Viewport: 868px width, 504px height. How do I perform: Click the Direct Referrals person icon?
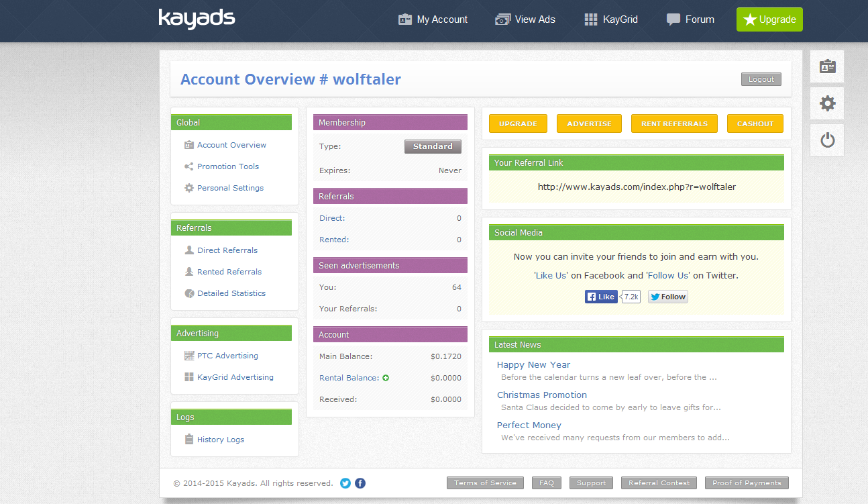[189, 250]
